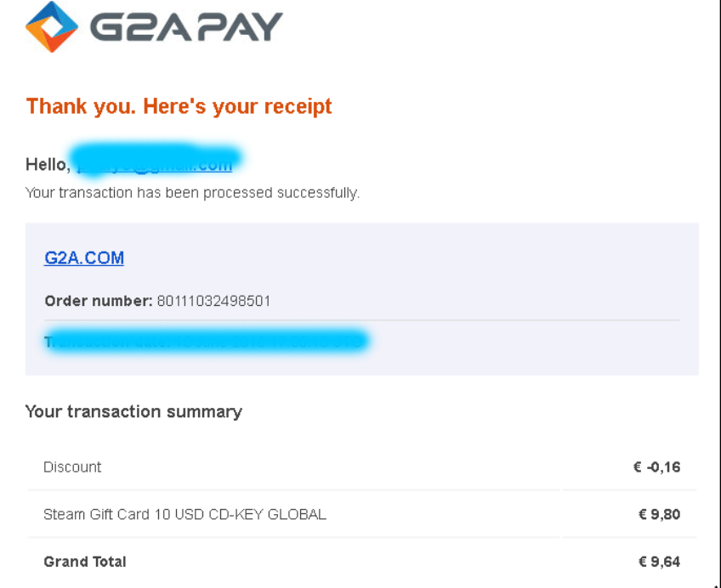The width and height of the screenshot is (721, 588).
Task: Click the Discount row label
Action: (72, 467)
